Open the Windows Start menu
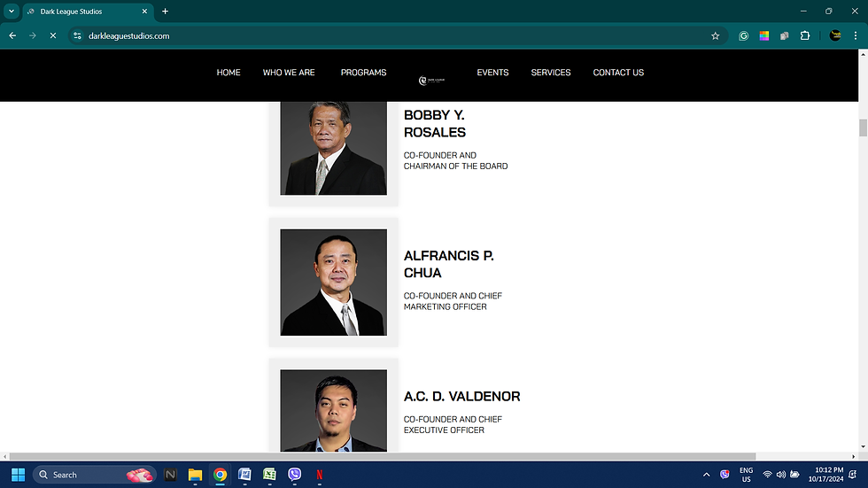868x488 pixels. point(18,475)
